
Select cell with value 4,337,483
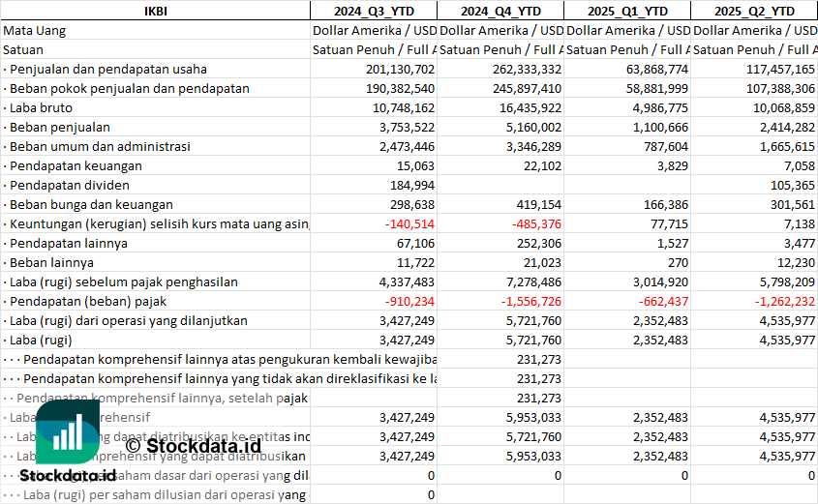tap(374, 282)
